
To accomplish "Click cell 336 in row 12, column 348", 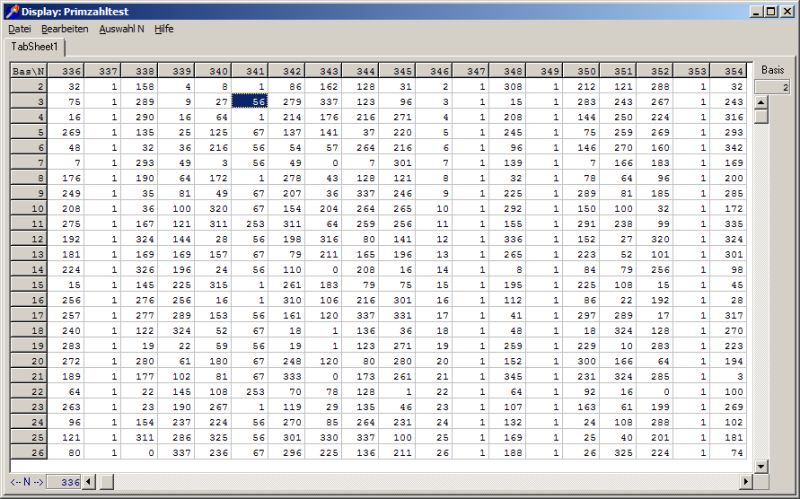I will [507, 239].
